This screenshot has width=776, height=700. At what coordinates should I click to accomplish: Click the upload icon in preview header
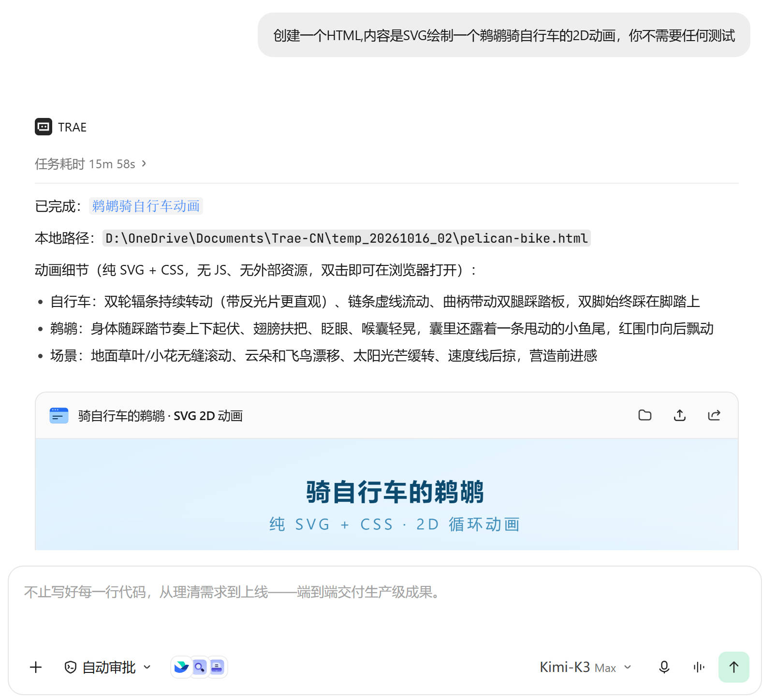(x=680, y=415)
